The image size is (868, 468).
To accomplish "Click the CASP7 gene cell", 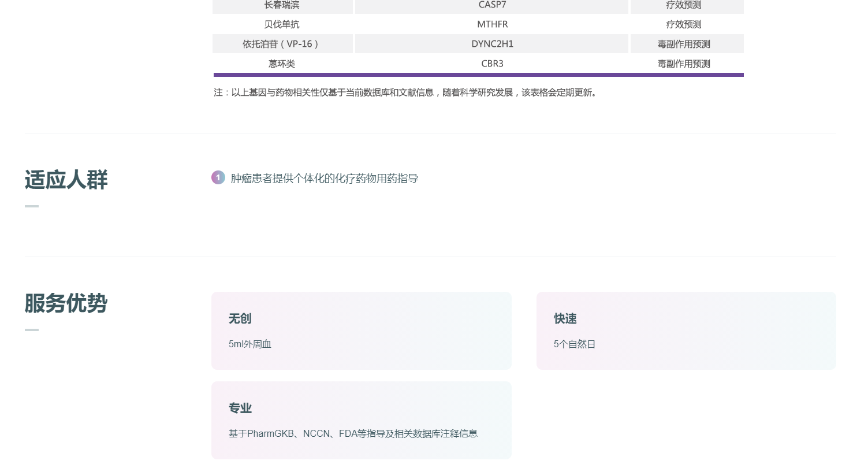I will [x=492, y=5].
